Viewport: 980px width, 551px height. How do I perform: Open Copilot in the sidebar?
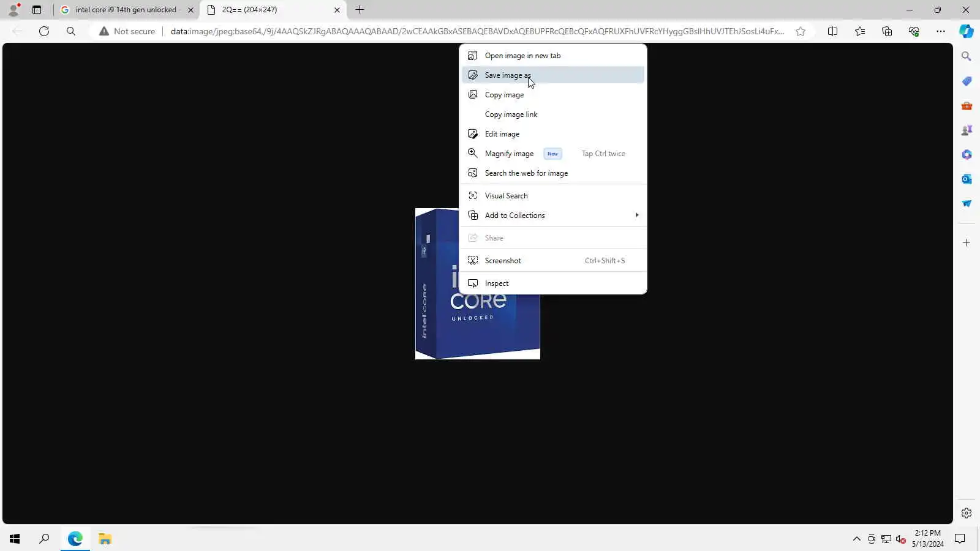click(x=967, y=31)
